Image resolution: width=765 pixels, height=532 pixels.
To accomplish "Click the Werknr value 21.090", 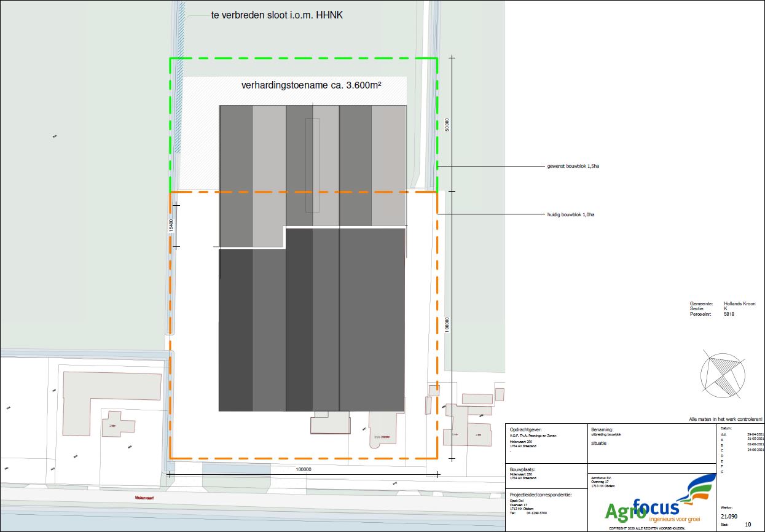I will click(x=729, y=516).
